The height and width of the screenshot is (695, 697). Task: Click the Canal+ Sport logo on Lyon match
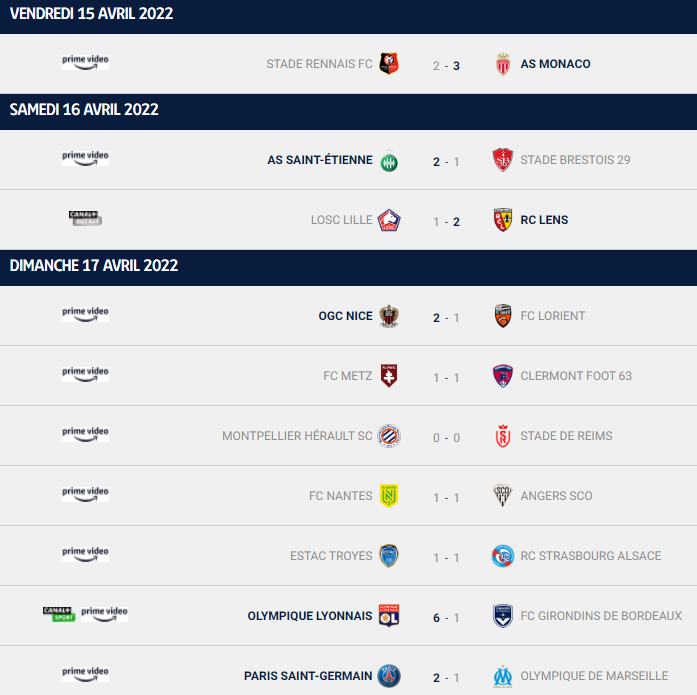(x=59, y=614)
